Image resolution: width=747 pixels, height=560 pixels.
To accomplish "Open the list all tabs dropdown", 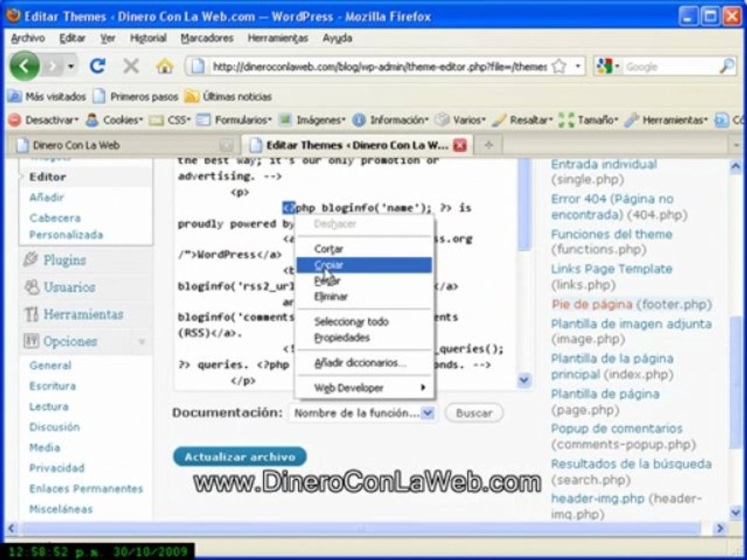I will pos(736,145).
